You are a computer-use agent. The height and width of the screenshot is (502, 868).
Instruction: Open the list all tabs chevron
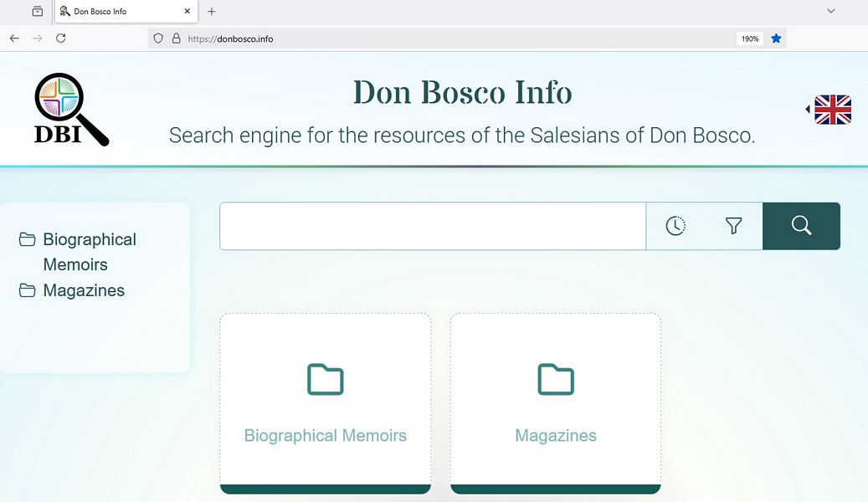pos(831,11)
